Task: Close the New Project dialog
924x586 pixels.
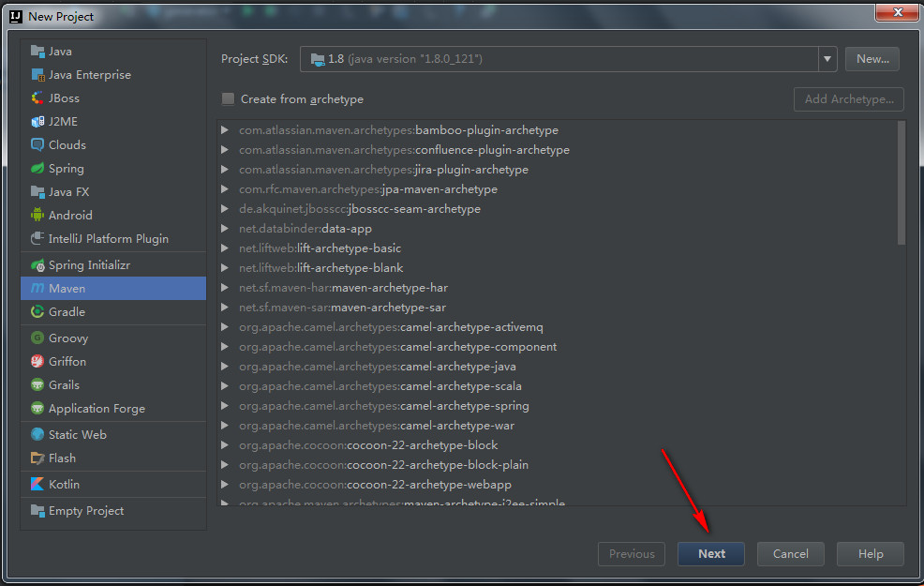Action: (x=897, y=12)
